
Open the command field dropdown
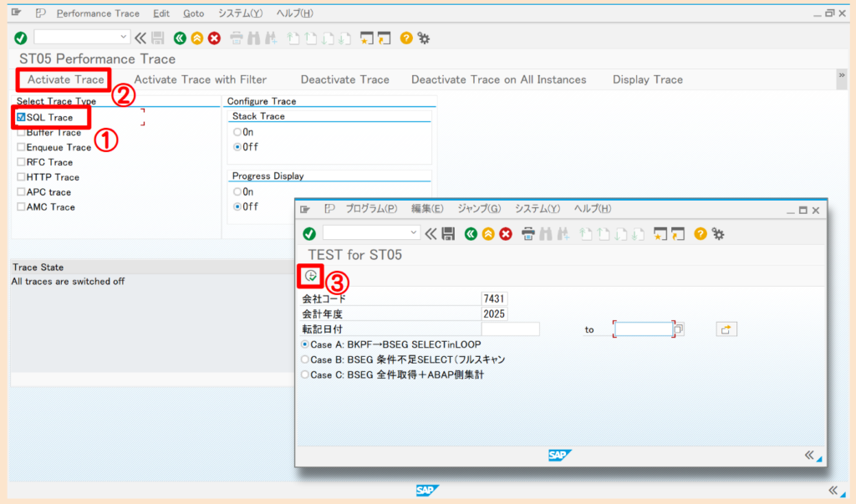pos(121,38)
